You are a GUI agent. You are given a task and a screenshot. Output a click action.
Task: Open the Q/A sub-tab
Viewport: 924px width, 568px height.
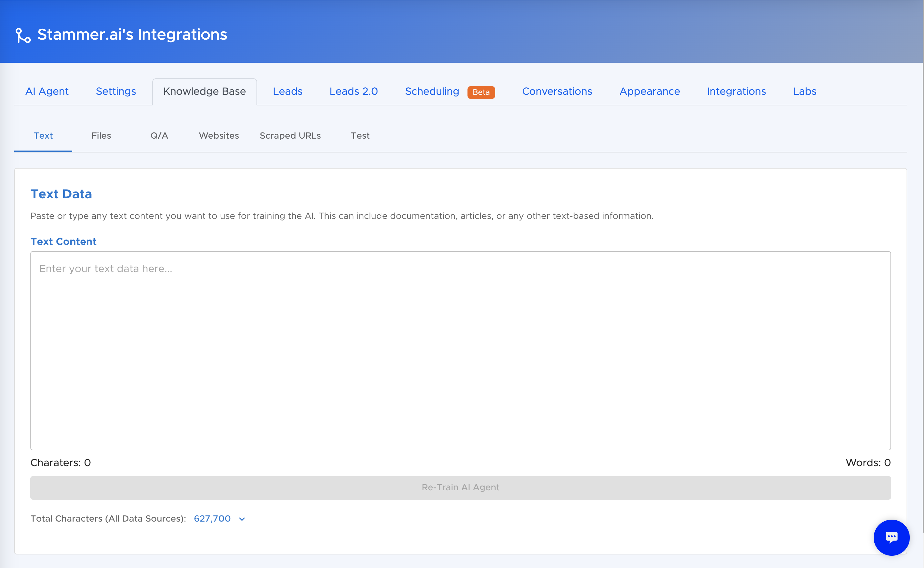coord(159,136)
